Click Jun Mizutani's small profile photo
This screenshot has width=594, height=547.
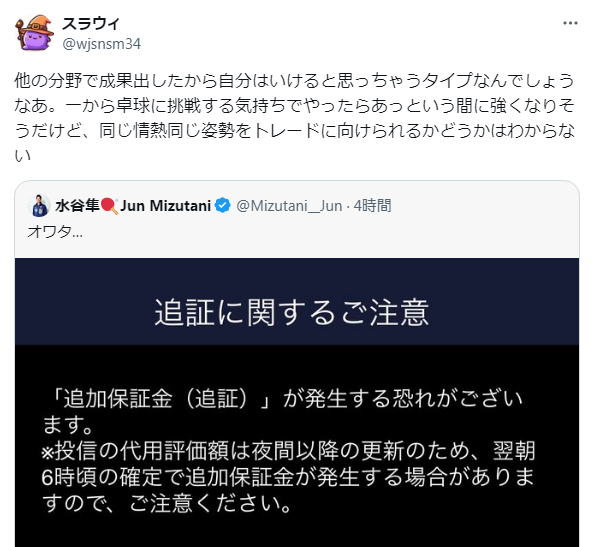[x=39, y=206]
